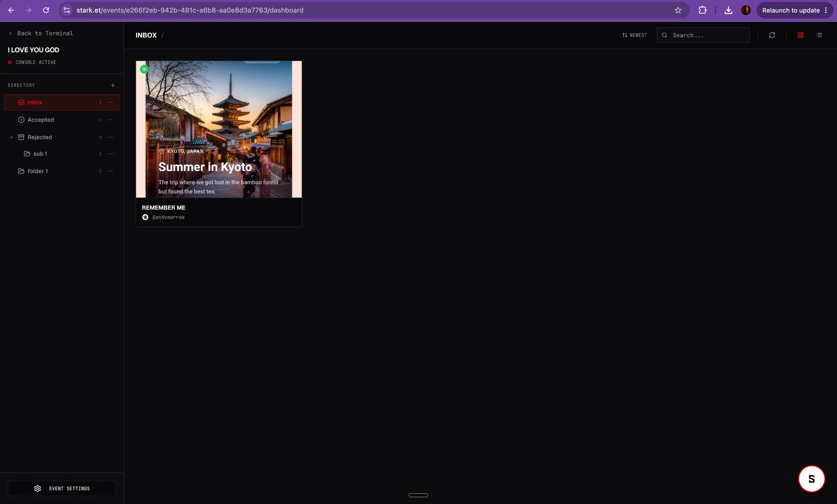This screenshot has height=504, width=837.
Task: Open folder 1 in the directory
Action: point(62,171)
